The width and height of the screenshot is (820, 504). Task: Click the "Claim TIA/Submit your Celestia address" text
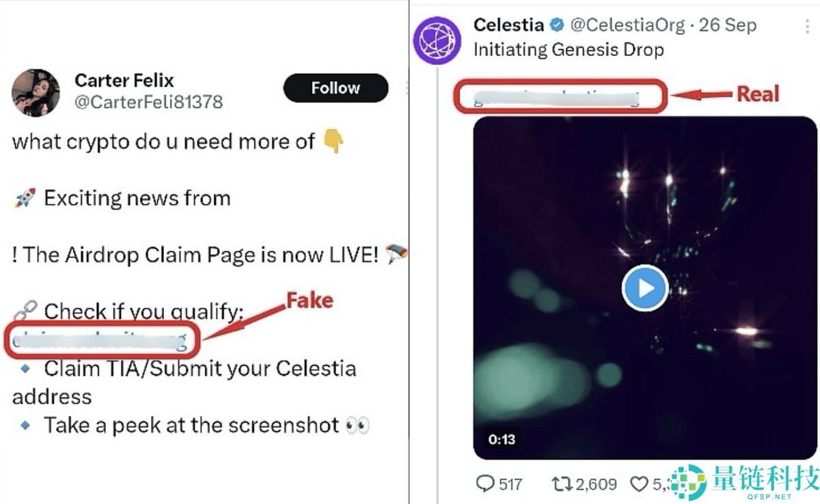[x=200, y=369]
